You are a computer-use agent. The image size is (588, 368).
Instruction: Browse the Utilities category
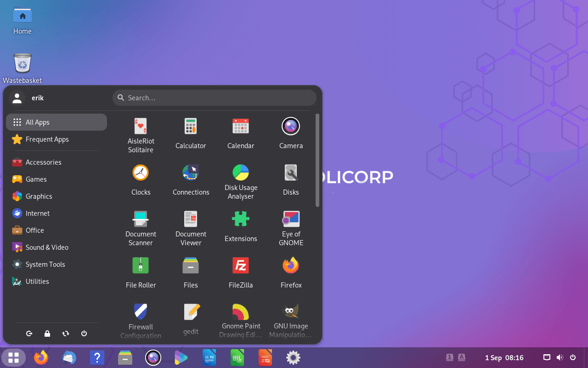point(57,282)
